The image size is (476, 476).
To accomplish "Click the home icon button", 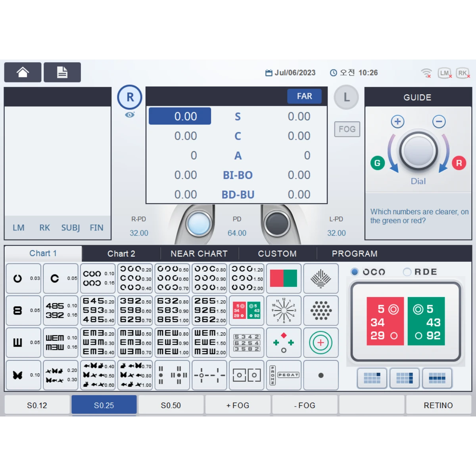I will (x=23, y=72).
